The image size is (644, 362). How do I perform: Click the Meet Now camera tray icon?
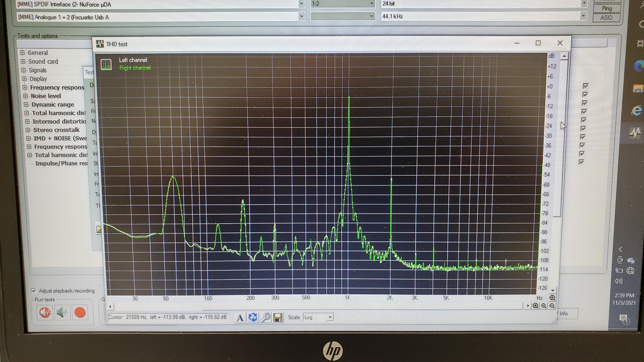coord(620,260)
